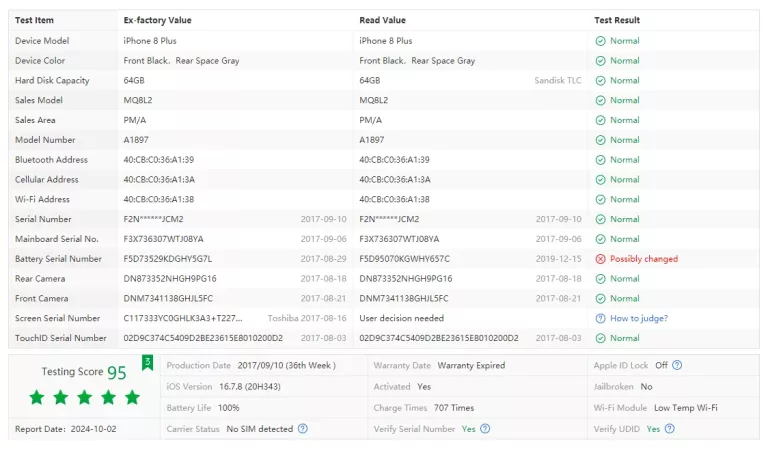Viewport: 768px width, 449px height.
Task: Click help icon next to Verify Serial Number
Action: tap(485, 429)
